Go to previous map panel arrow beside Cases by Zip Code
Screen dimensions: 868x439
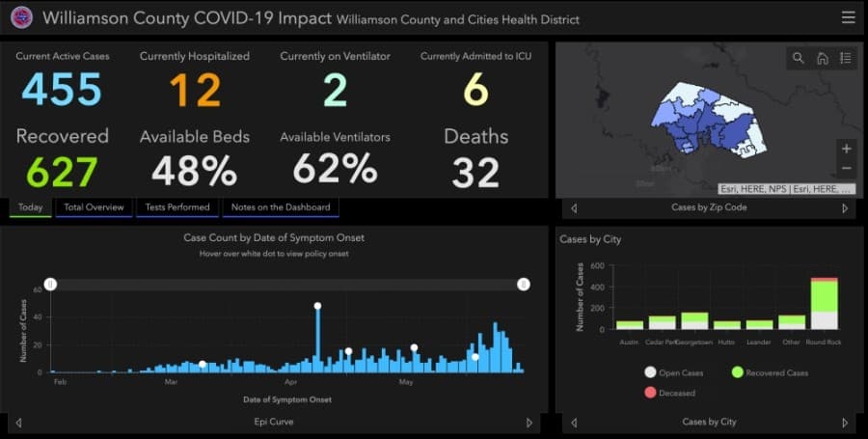[574, 208]
